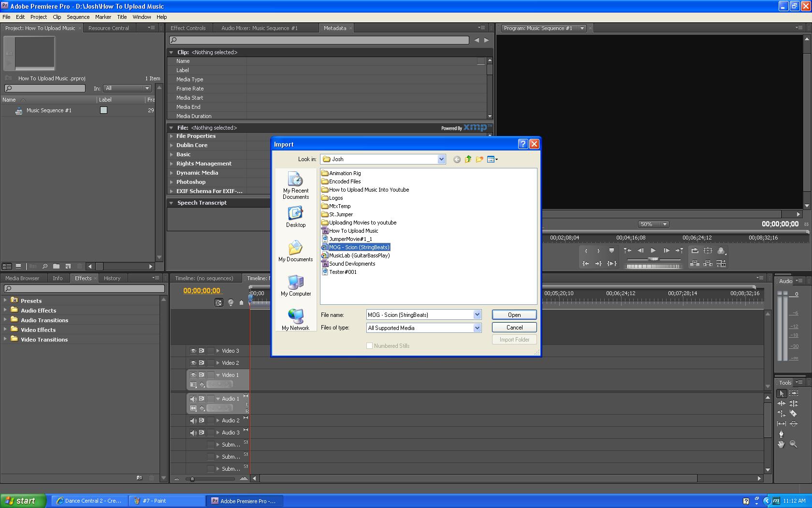Select the Pen tool
This screenshot has width=812, height=508.
pyautogui.click(x=781, y=434)
